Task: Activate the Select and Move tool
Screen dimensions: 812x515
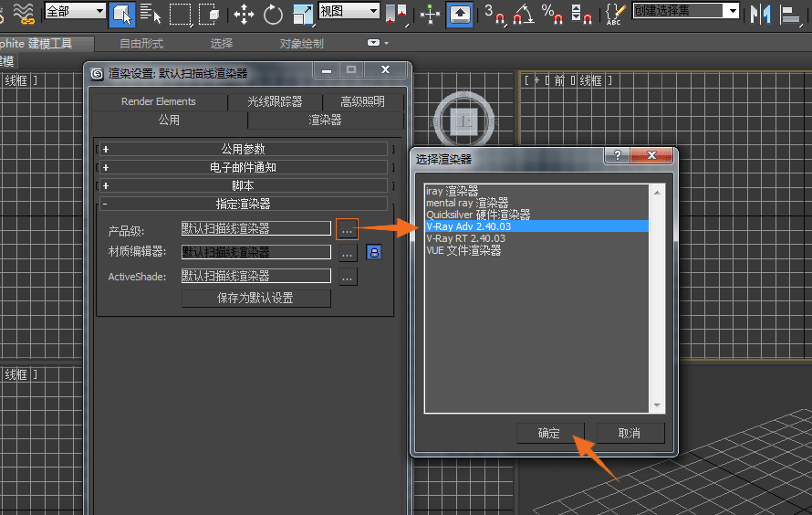Action: [x=244, y=13]
